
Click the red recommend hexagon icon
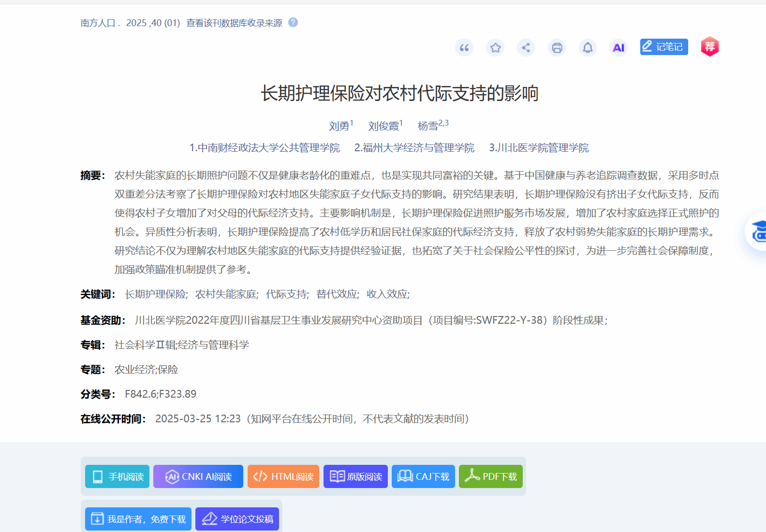pyautogui.click(x=710, y=47)
